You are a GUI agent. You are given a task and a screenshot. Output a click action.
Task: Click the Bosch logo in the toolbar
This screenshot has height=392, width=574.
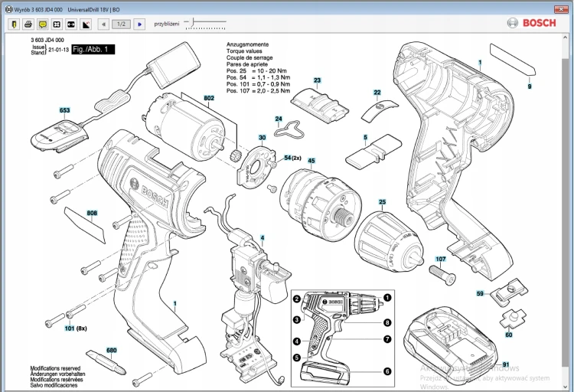click(532, 23)
